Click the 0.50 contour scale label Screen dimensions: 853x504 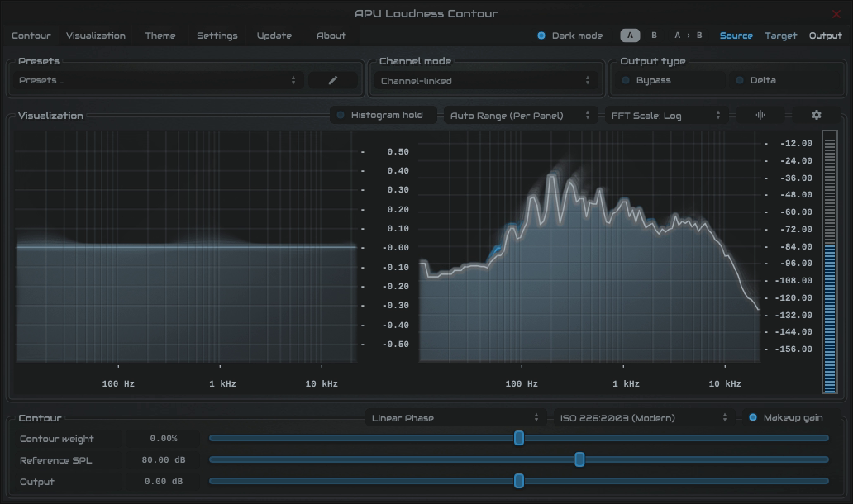[x=398, y=152]
